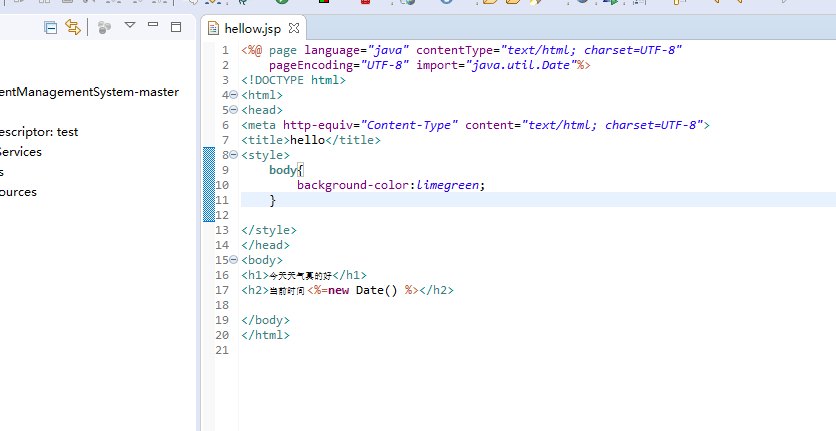Click the closing </h2> tag

(x=436, y=290)
